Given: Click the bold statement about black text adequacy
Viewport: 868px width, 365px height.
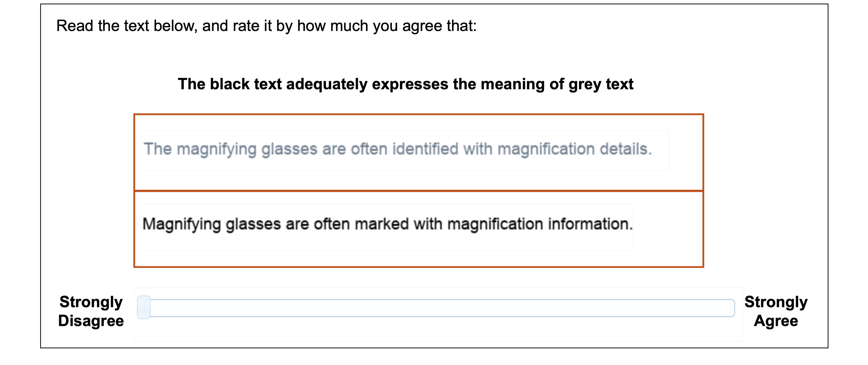Looking at the screenshot, I should tap(405, 84).
